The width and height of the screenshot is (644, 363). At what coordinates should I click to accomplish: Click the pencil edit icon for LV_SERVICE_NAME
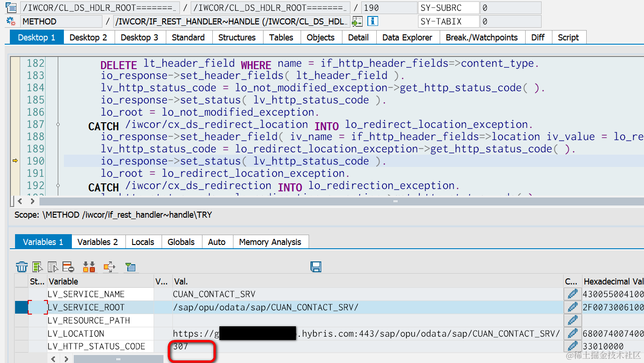572,294
